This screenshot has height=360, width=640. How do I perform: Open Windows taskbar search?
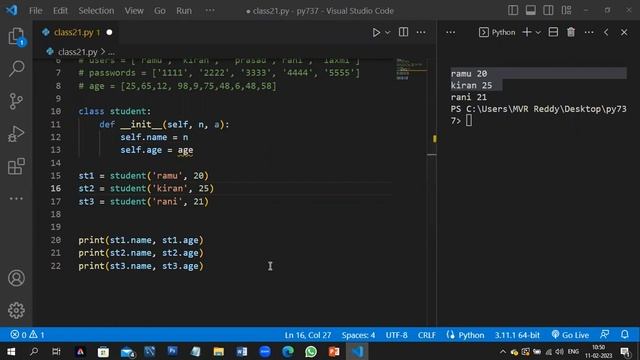[x=34, y=351]
